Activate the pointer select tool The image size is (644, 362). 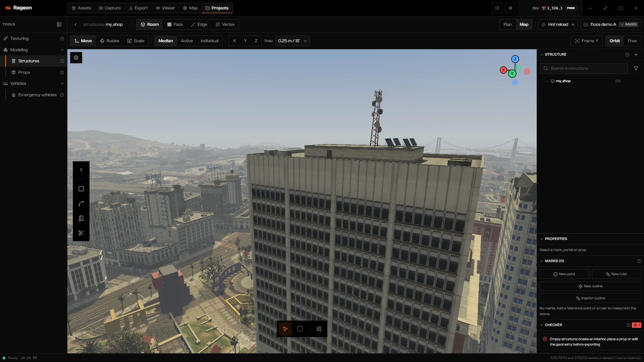[285, 329]
